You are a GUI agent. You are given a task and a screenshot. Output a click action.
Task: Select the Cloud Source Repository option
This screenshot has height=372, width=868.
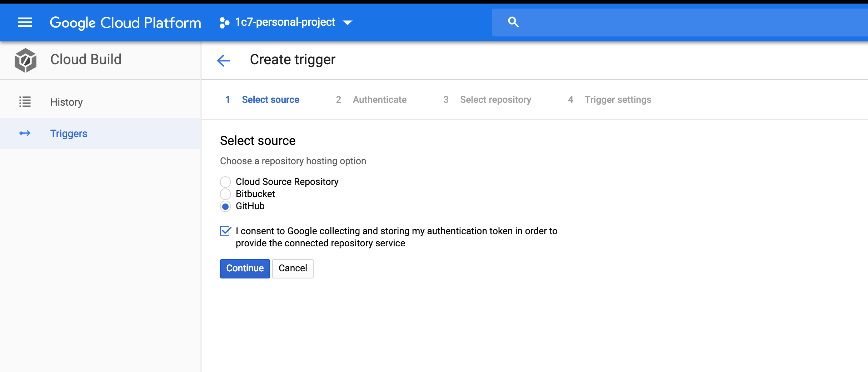tap(225, 182)
